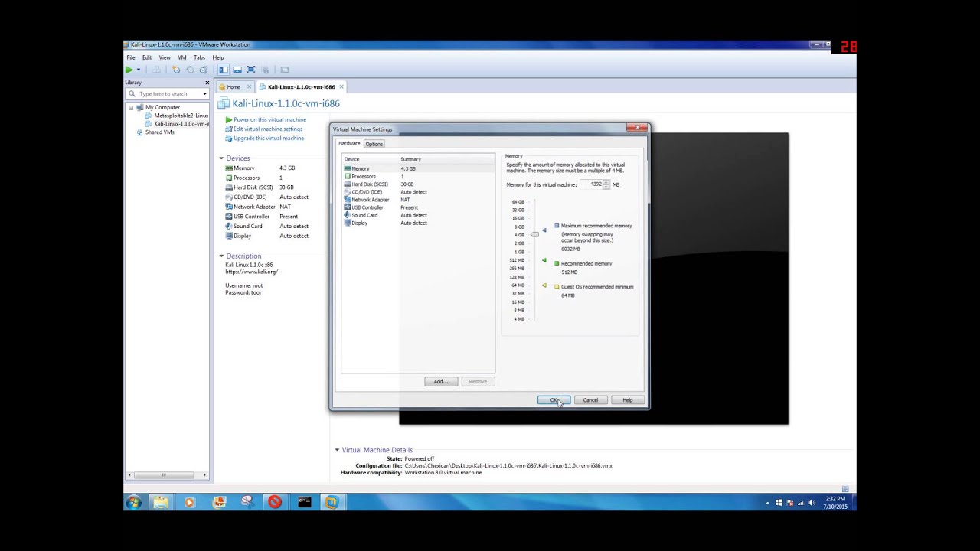Click the memory slider thumb
980x551 pixels.
(x=534, y=234)
